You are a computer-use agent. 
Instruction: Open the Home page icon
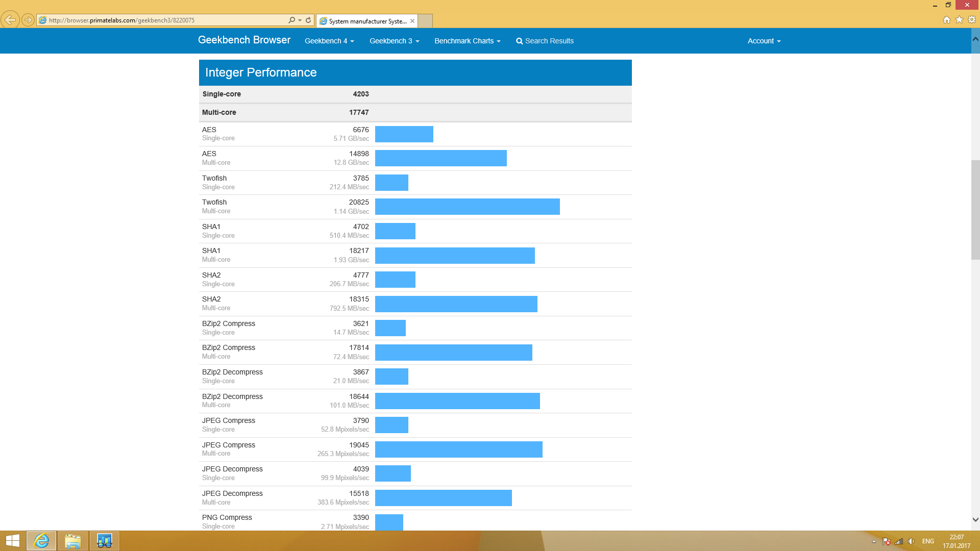[946, 20]
